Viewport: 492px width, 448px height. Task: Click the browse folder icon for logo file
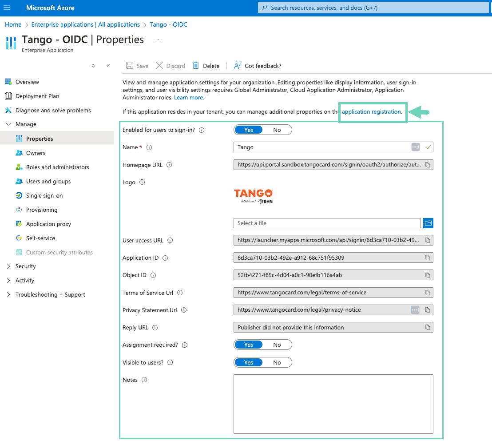(x=428, y=223)
